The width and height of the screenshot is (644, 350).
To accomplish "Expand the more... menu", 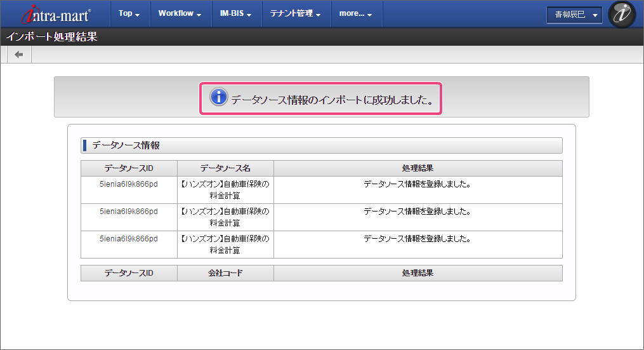I will (x=356, y=13).
